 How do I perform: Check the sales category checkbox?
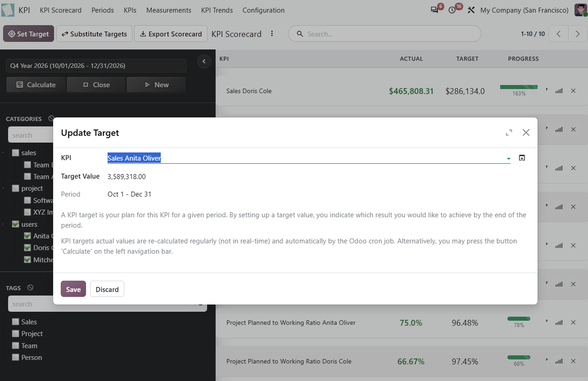(16, 152)
